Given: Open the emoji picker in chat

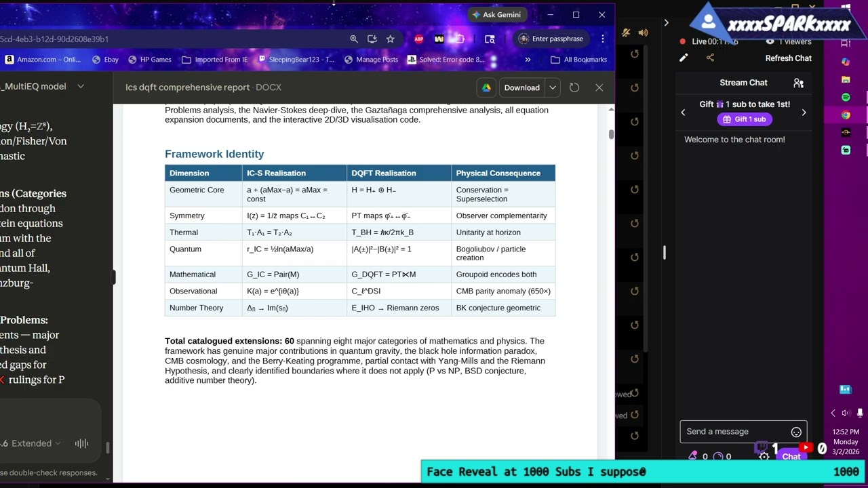Looking at the screenshot, I should point(796,432).
